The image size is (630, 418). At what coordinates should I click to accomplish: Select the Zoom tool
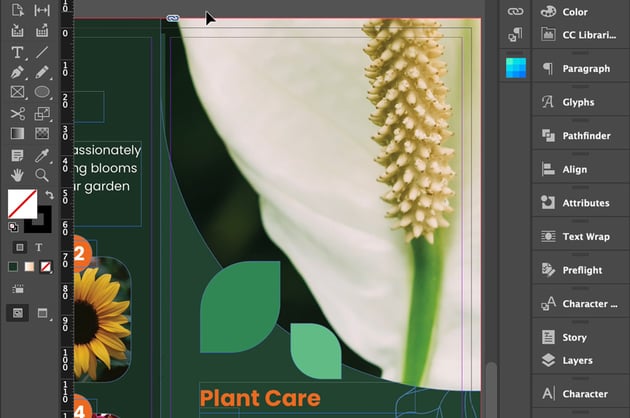42,175
